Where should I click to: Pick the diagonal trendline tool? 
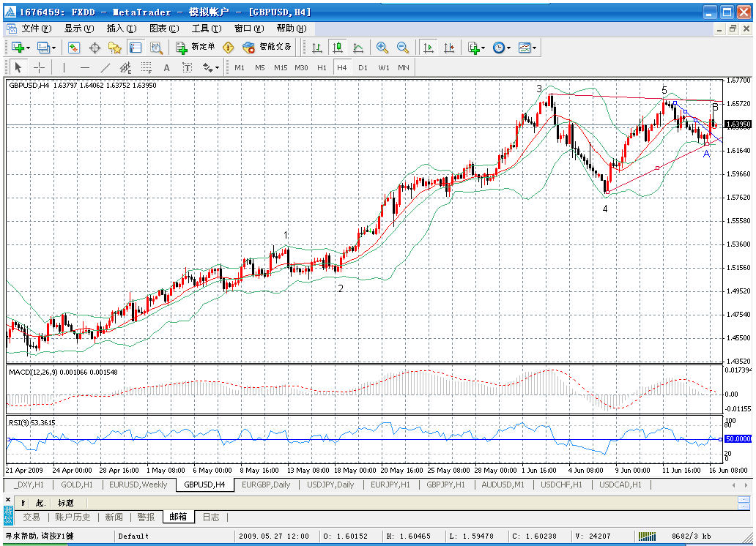click(x=105, y=67)
